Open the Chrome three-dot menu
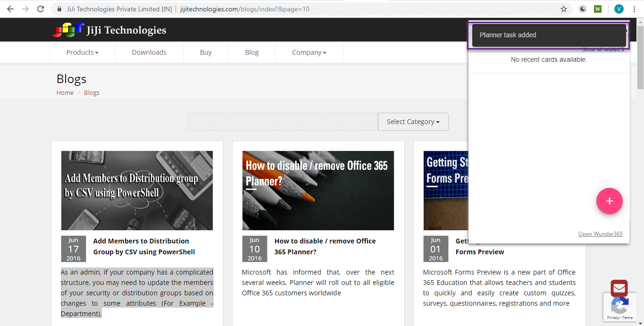 point(635,9)
